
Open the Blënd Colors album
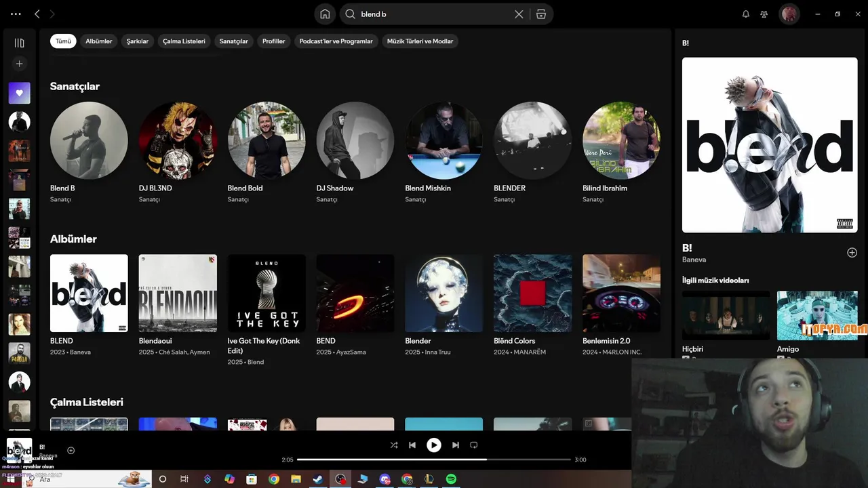point(533,293)
